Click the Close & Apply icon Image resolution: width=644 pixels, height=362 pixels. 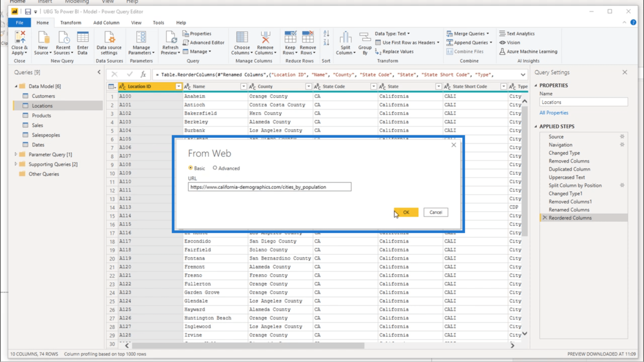click(x=20, y=38)
